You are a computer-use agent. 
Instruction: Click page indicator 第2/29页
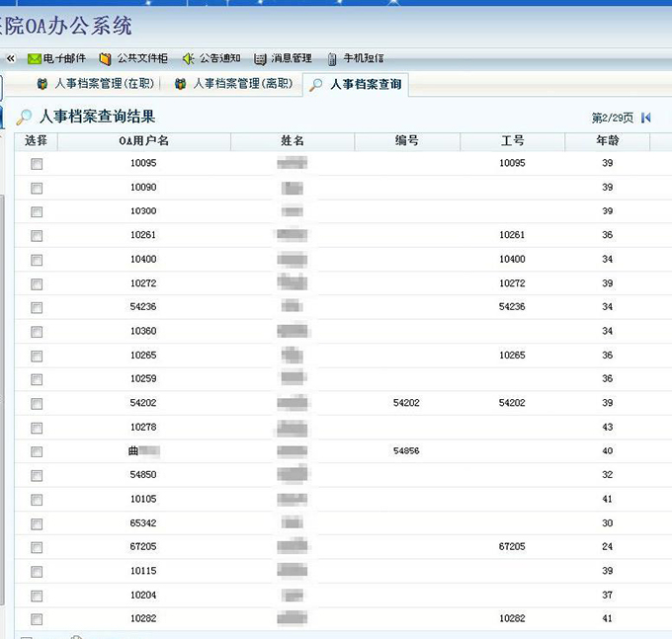pyautogui.click(x=613, y=118)
